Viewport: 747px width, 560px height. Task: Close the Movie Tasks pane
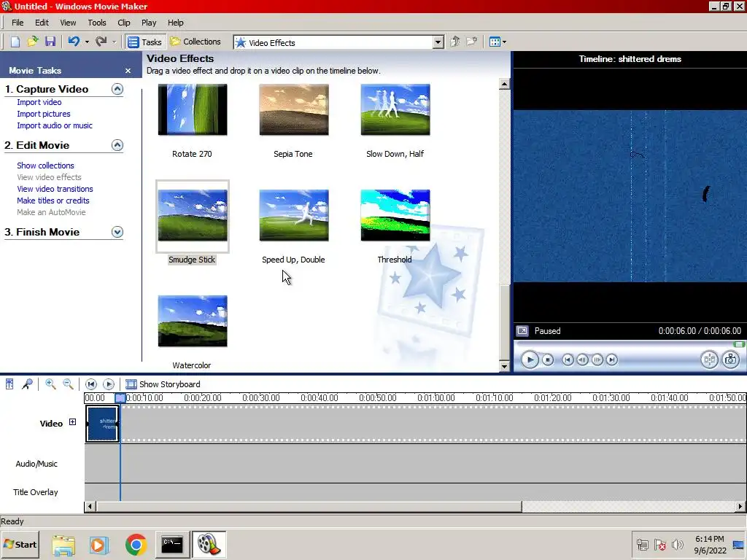pos(128,71)
